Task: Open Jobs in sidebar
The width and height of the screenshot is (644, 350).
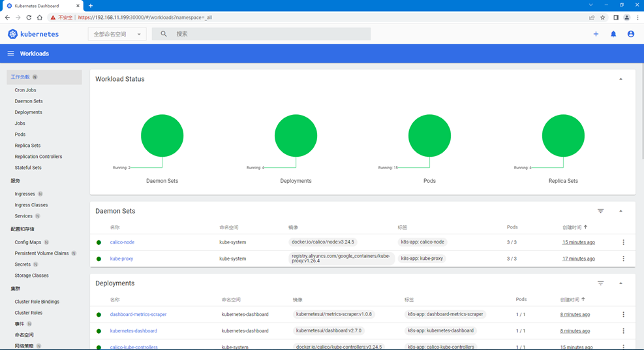Action: click(20, 123)
